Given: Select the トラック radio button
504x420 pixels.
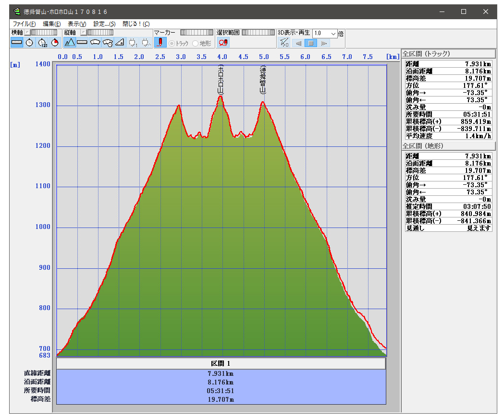Looking at the screenshot, I should click(172, 43).
